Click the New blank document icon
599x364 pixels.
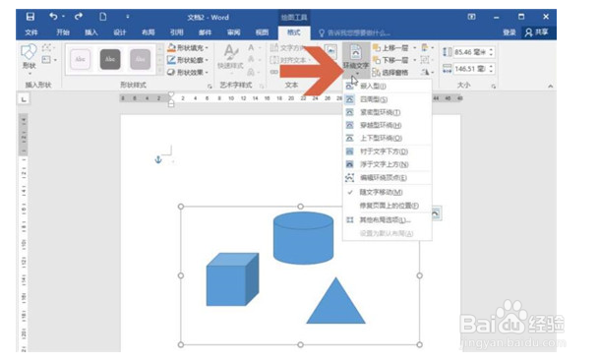(102, 17)
